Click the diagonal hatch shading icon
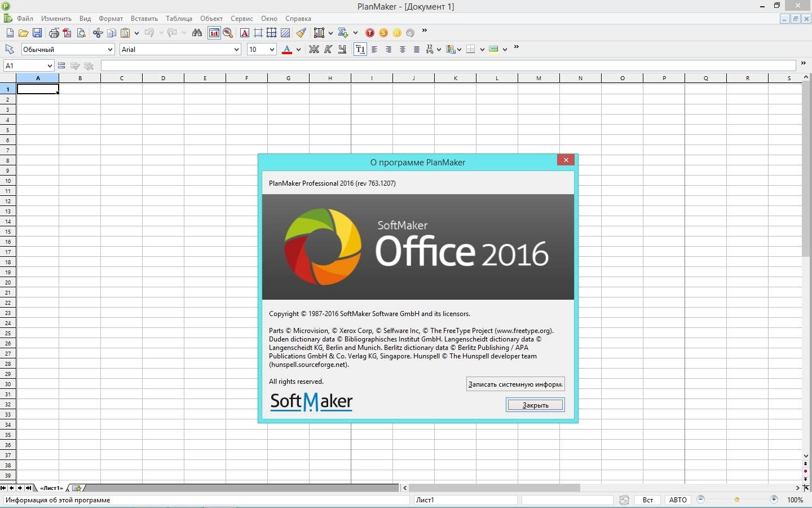 pyautogui.click(x=286, y=33)
